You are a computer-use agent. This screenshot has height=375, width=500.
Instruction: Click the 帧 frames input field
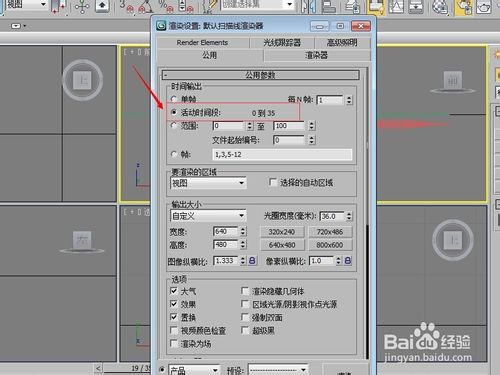282,155
